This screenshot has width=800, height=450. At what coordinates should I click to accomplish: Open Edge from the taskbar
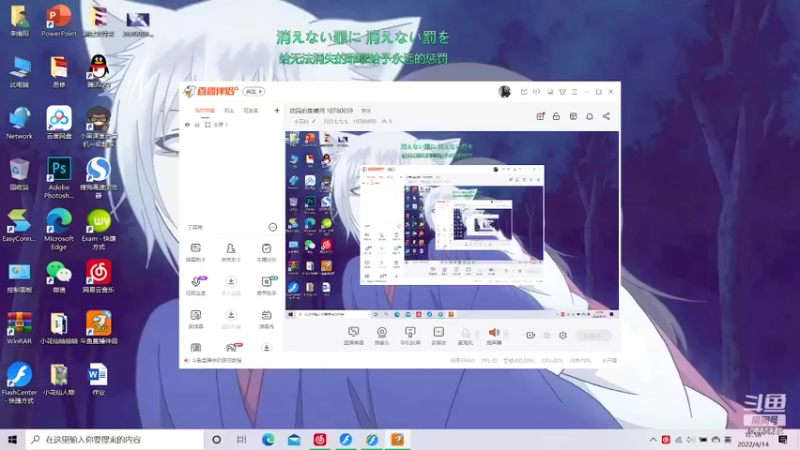[x=268, y=439]
